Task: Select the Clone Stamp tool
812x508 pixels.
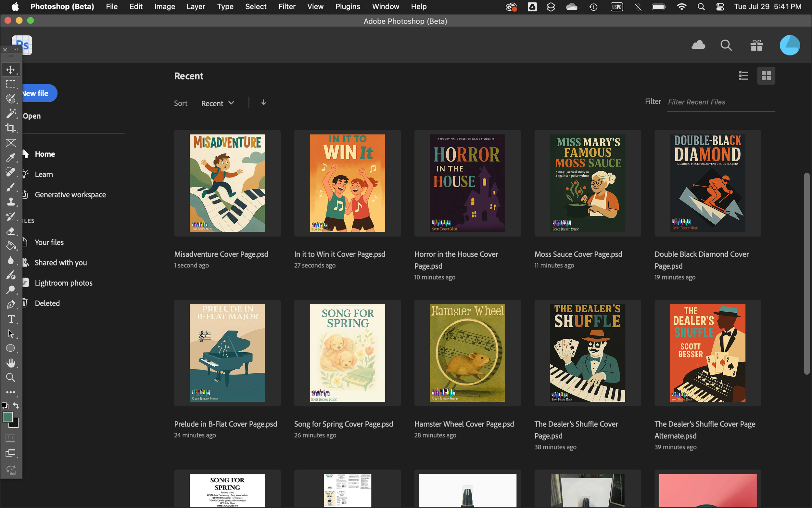Action: coord(10,202)
